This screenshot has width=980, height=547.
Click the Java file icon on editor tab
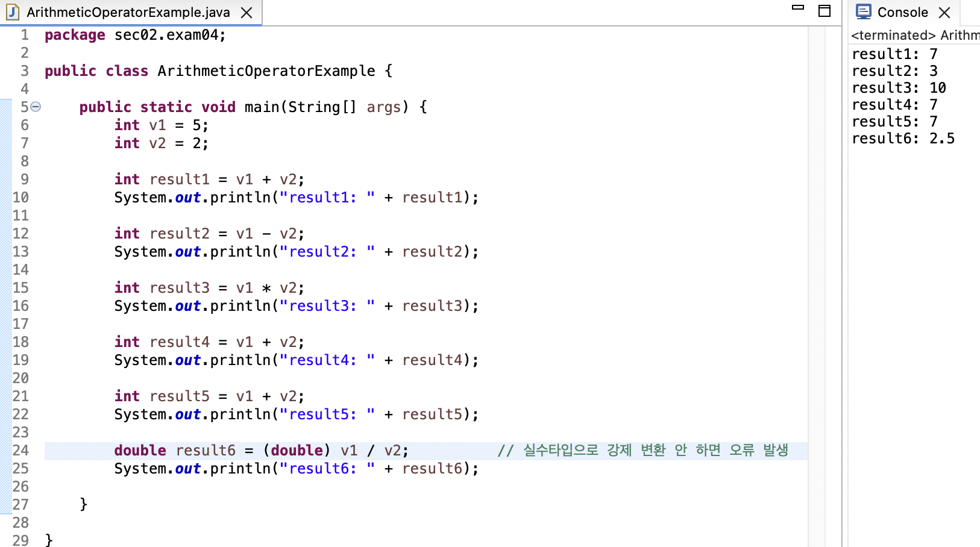pyautogui.click(x=13, y=12)
